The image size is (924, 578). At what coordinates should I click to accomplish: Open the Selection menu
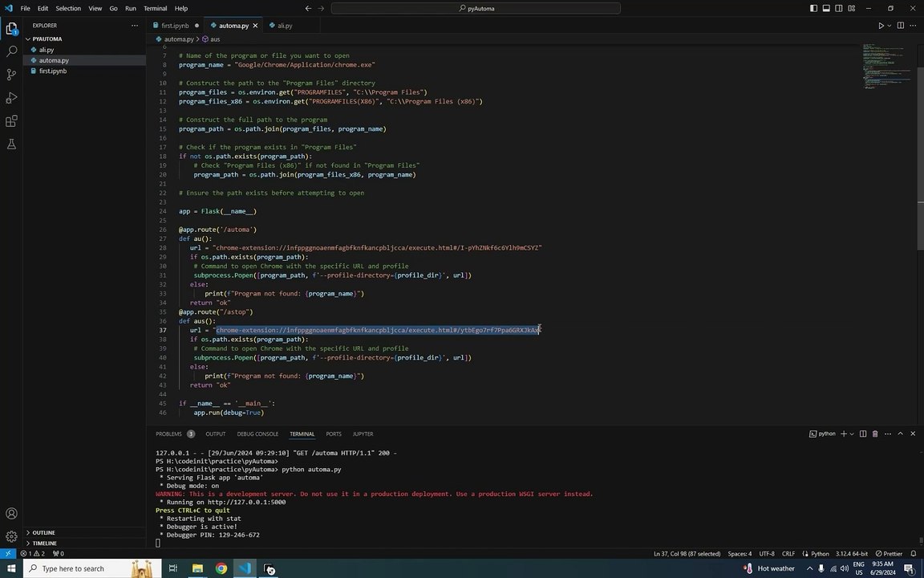(68, 8)
